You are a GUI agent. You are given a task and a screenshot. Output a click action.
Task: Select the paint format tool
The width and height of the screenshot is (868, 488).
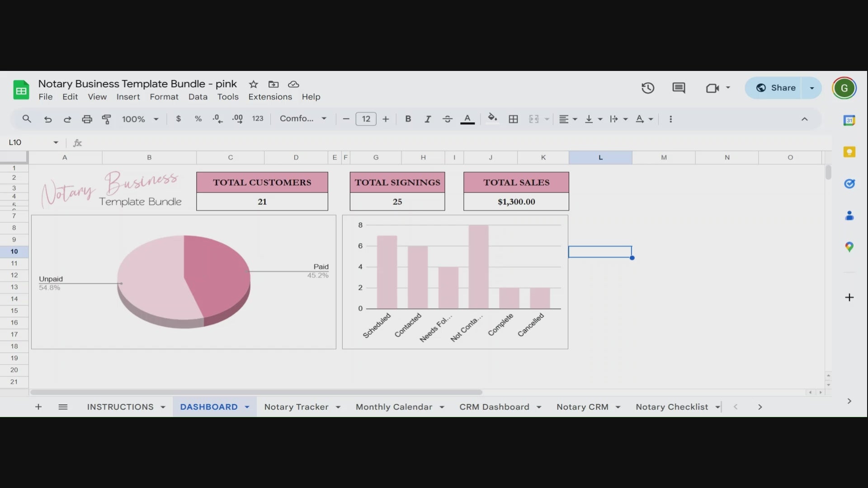pyautogui.click(x=107, y=119)
